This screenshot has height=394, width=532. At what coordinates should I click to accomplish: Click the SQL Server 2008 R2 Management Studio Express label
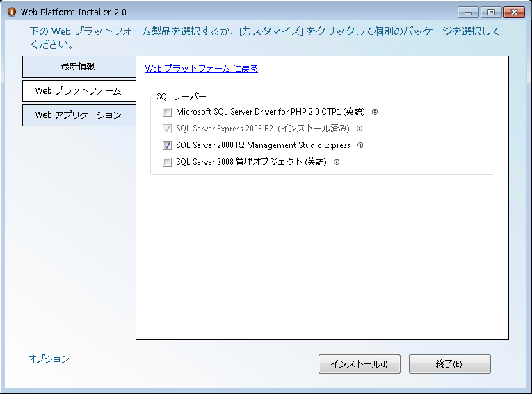(263, 145)
